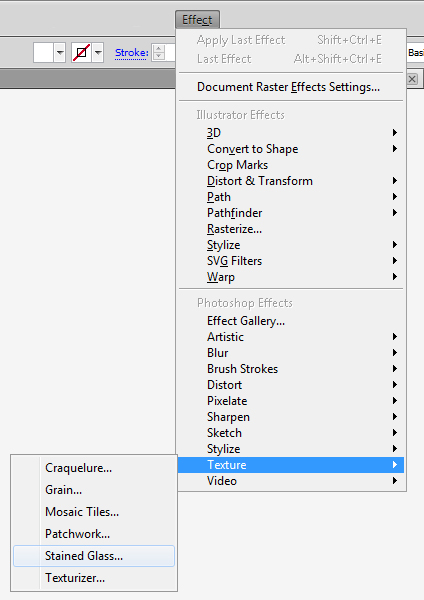The height and width of the screenshot is (600, 424).
Task: Click the stroke none swatch icon
Action: (82, 52)
